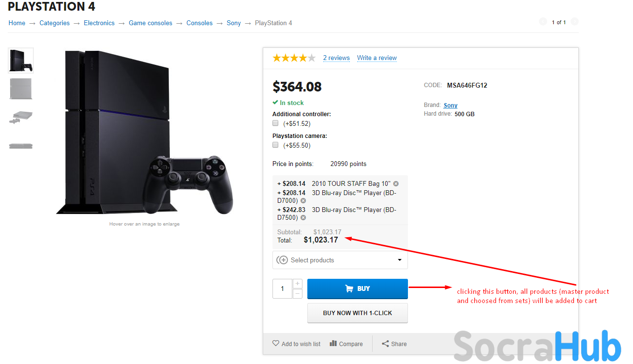Go to next product arrow
Image resolution: width=633 pixels, height=364 pixels.
(x=574, y=22)
